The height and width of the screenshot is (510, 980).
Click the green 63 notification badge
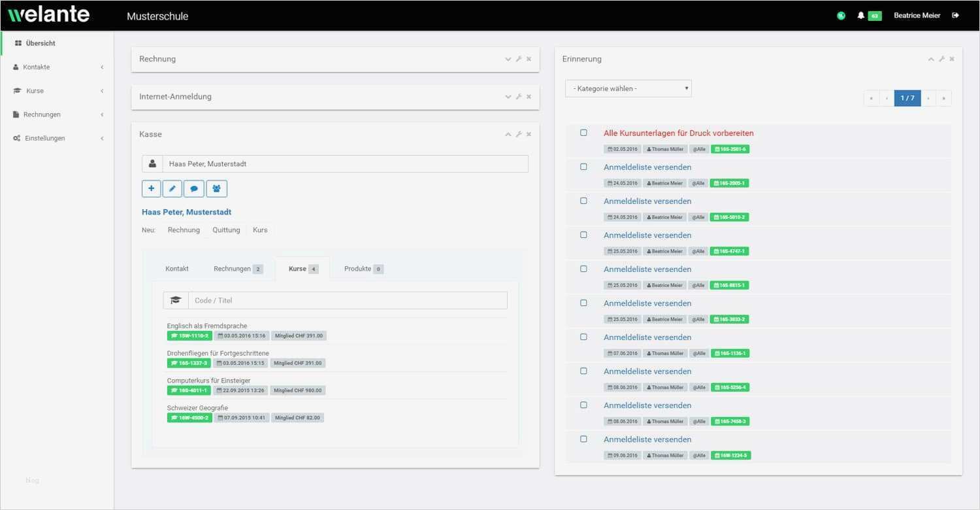click(x=875, y=16)
